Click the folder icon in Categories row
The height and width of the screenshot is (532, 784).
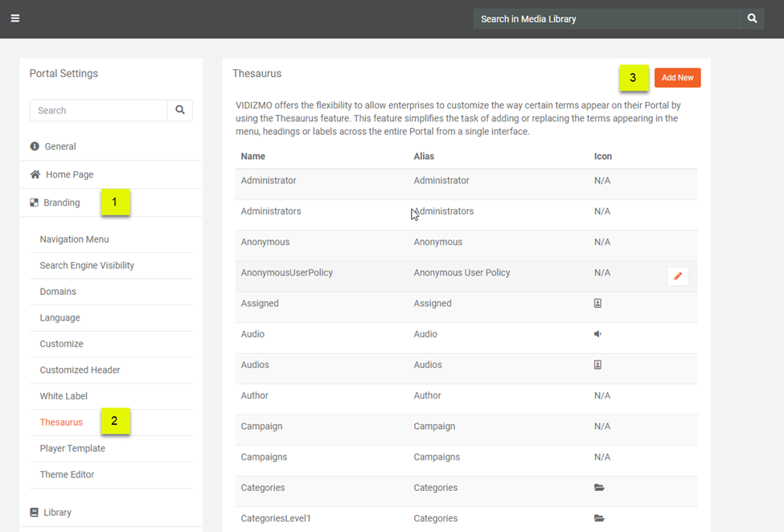pos(599,488)
